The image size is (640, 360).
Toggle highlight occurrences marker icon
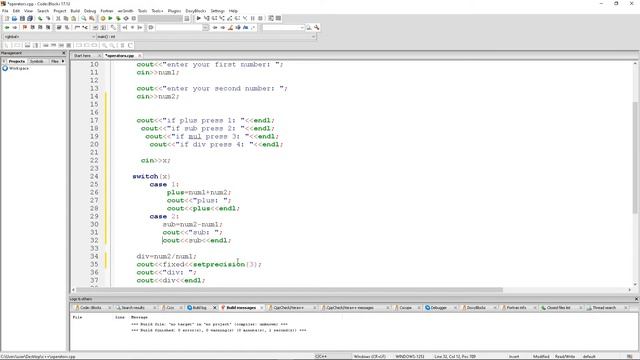coord(230,27)
